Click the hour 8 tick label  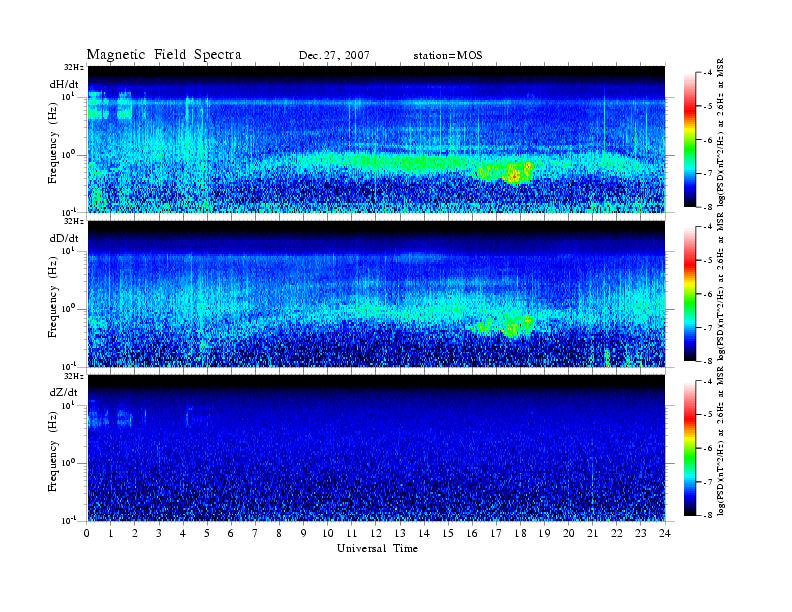tap(279, 533)
